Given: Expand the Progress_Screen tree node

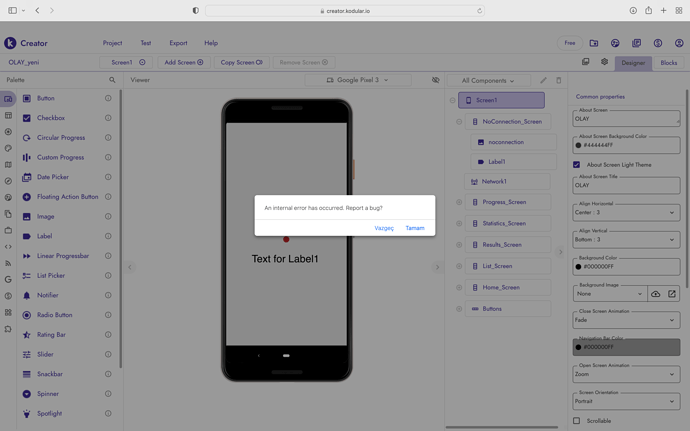Looking at the screenshot, I should tap(459, 202).
